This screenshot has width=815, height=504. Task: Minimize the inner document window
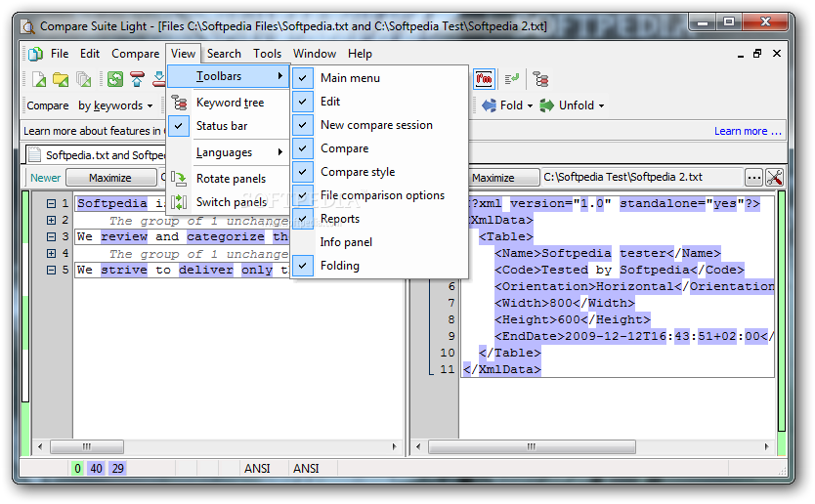click(x=740, y=54)
